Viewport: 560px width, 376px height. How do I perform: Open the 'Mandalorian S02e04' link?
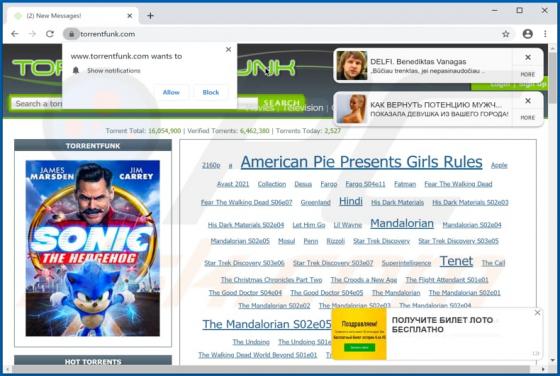tap(472, 225)
